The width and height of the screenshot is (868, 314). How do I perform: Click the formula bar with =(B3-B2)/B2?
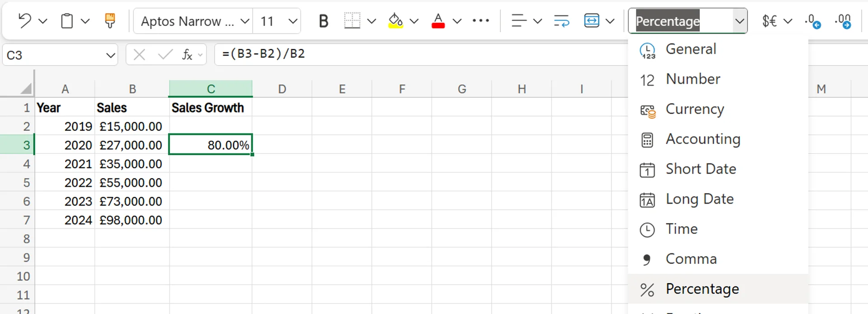click(420, 54)
